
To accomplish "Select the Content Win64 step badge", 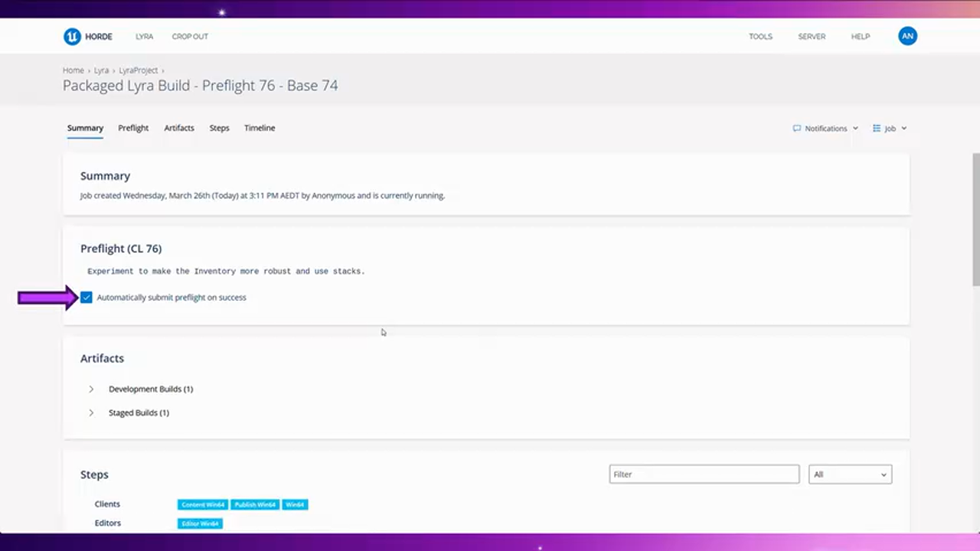I will [x=202, y=504].
